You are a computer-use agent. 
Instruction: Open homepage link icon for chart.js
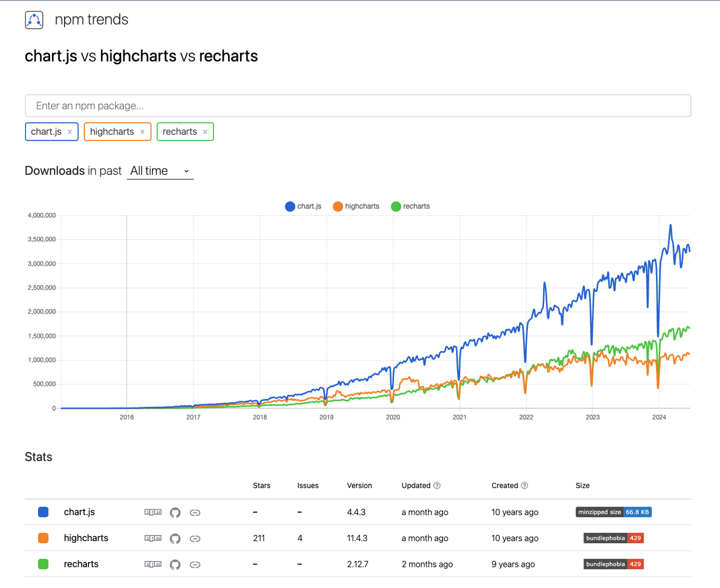pos(195,513)
